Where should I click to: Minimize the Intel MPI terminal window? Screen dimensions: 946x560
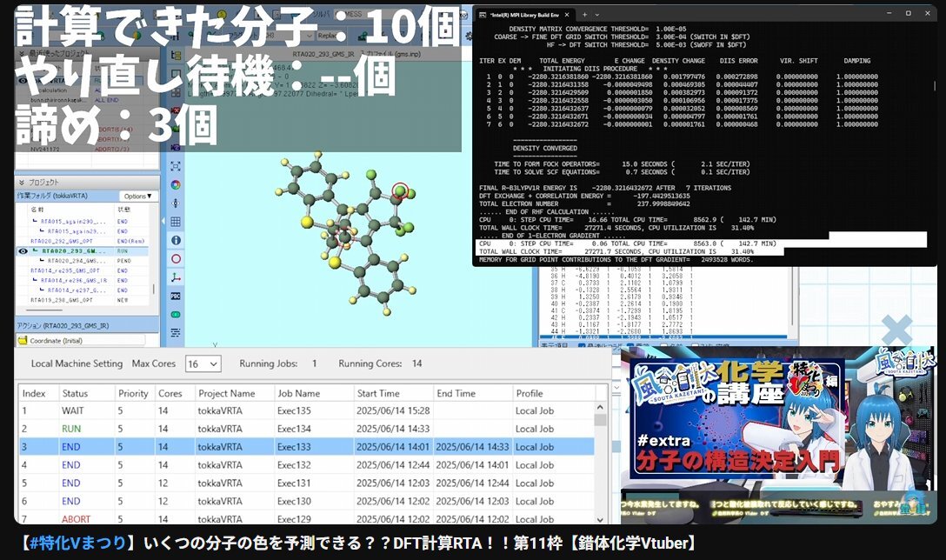pos(889,13)
